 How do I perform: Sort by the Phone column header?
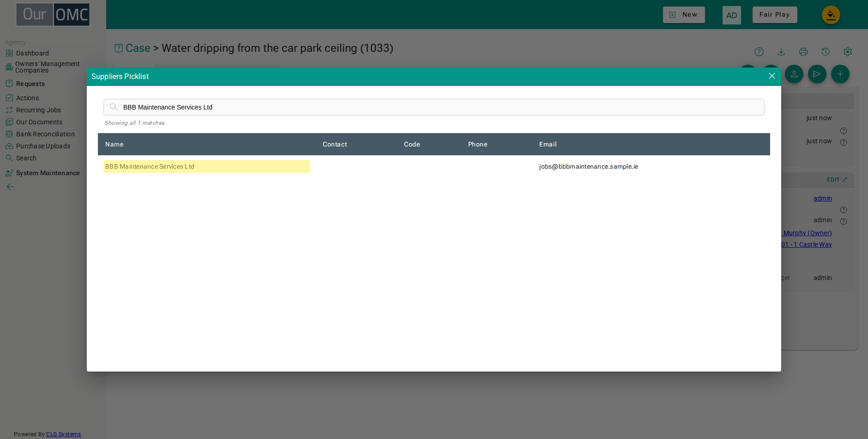477,144
